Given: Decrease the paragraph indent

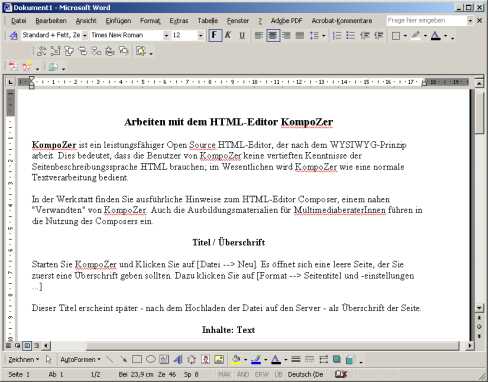Looking at the screenshot, I should 364,35.
